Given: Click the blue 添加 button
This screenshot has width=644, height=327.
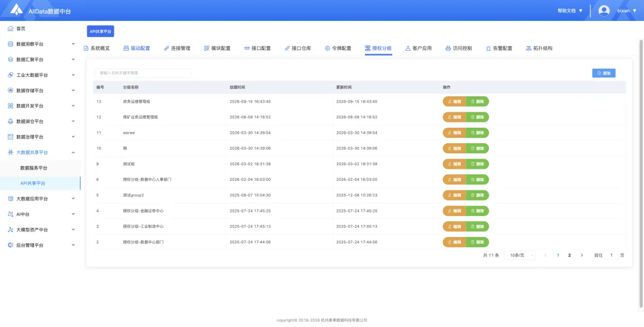Looking at the screenshot, I should [603, 73].
